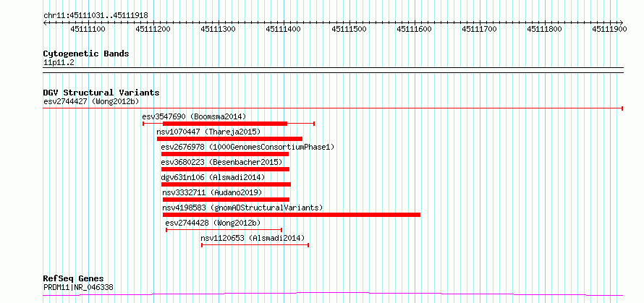Click ruler position 45111500
Image resolution: width=644 pixels, height=303 pixels.
click(x=349, y=29)
